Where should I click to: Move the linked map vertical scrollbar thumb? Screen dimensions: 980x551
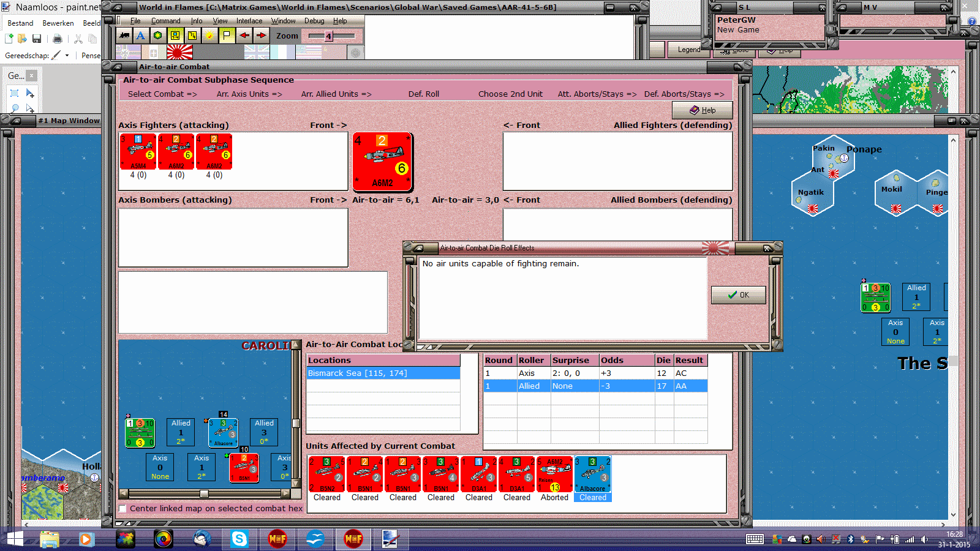click(296, 423)
